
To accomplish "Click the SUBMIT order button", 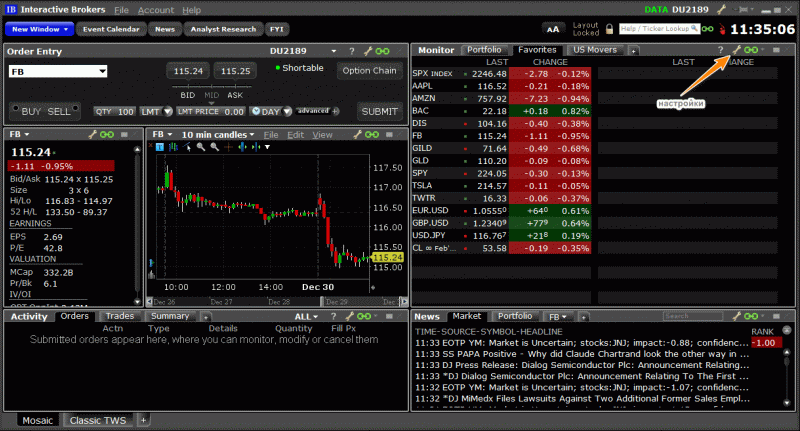I will 380,111.
